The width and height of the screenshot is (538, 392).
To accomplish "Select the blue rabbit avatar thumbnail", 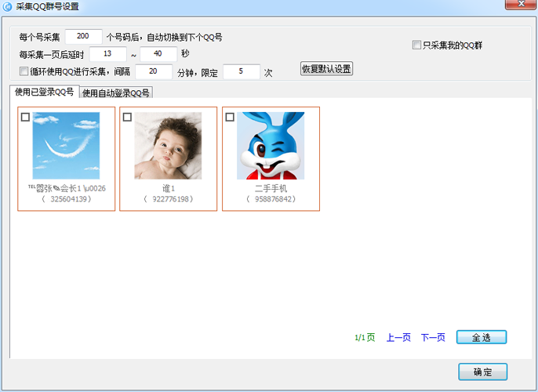I will tap(271, 146).
